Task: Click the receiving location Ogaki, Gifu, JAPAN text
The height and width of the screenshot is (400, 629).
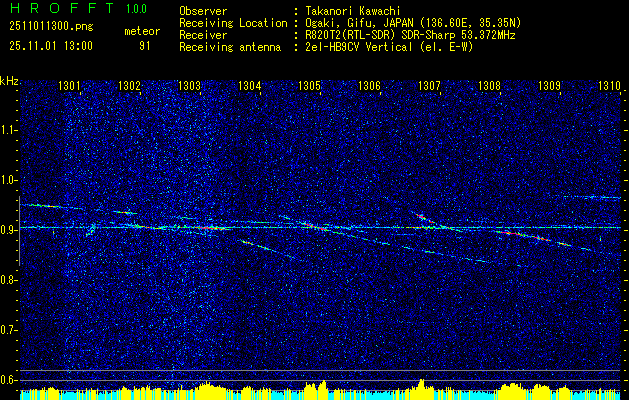Action: 413,23
